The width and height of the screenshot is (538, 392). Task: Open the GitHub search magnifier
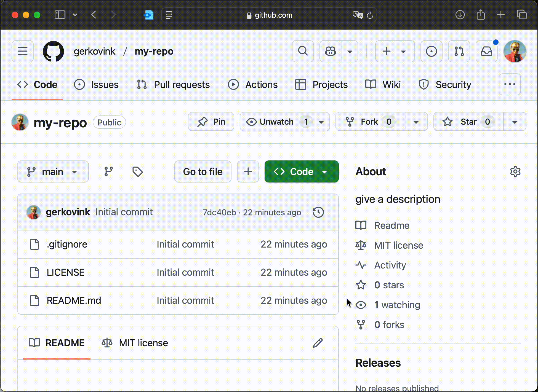pyautogui.click(x=303, y=51)
